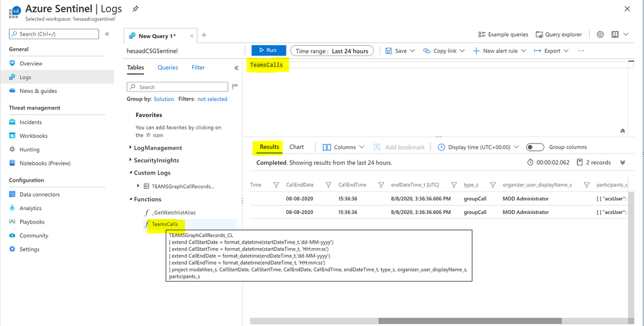The height and width of the screenshot is (326, 644).
Task: Expand the TEAMSGraphCallRecords table node
Action: 138,186
